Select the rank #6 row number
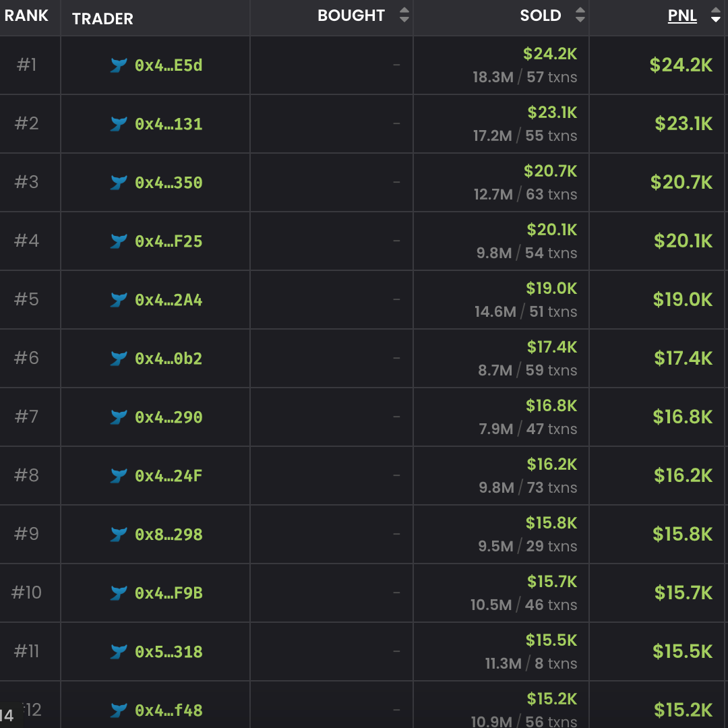 point(26,358)
